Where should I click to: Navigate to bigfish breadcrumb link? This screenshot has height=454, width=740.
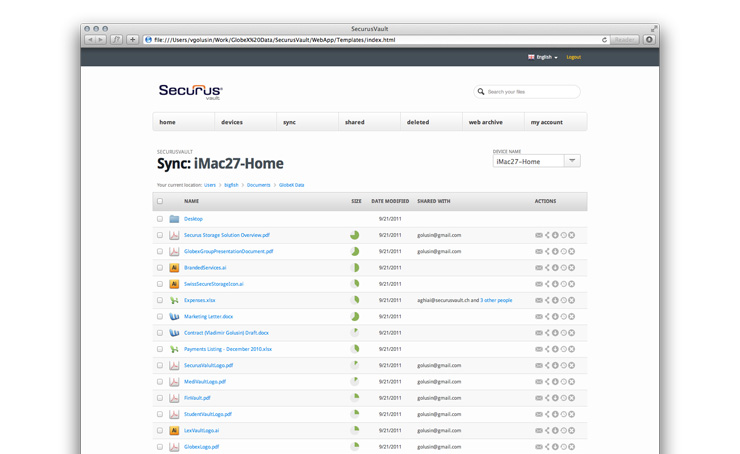(231, 185)
